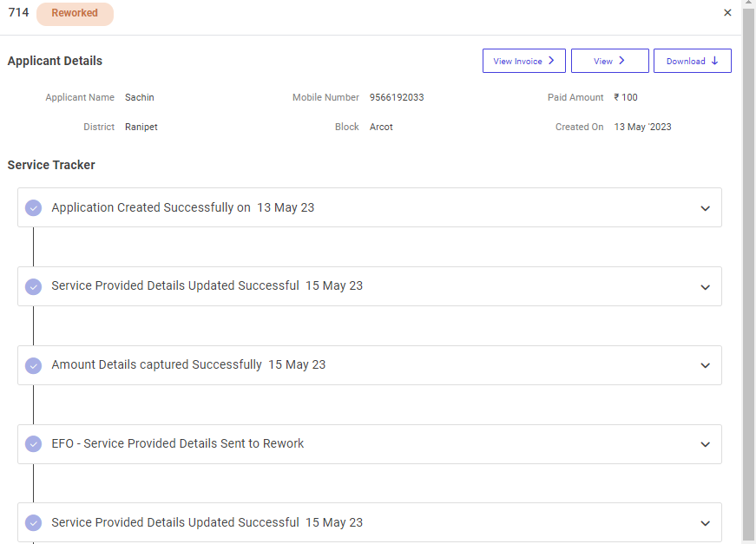Click check icon beside Amount Details captured
The image size is (756, 544).
coord(33,366)
